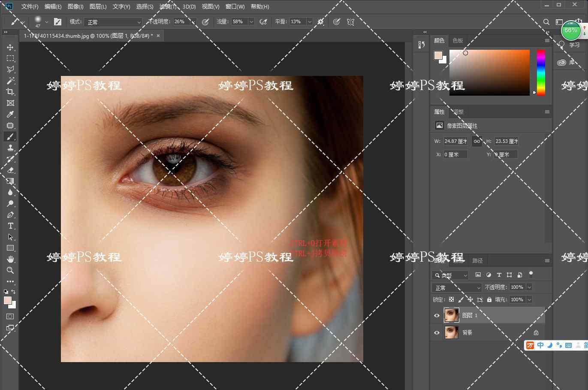Open 文件(F) menu
The height and width of the screenshot is (390, 588).
pyautogui.click(x=30, y=6)
